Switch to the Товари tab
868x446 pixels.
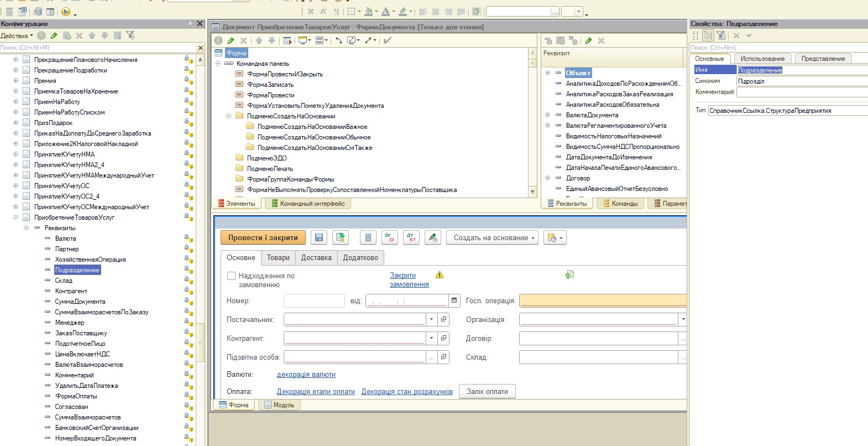coord(278,258)
